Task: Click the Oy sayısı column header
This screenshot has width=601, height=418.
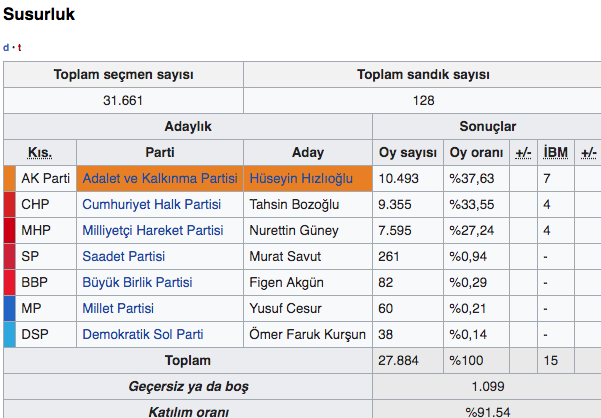Action: point(408,153)
